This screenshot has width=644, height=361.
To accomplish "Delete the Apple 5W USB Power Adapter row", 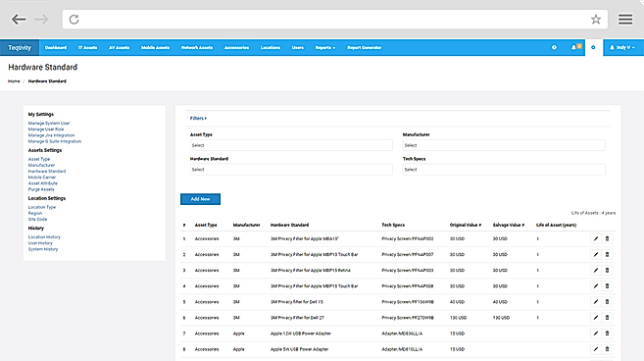I will 607,349.
